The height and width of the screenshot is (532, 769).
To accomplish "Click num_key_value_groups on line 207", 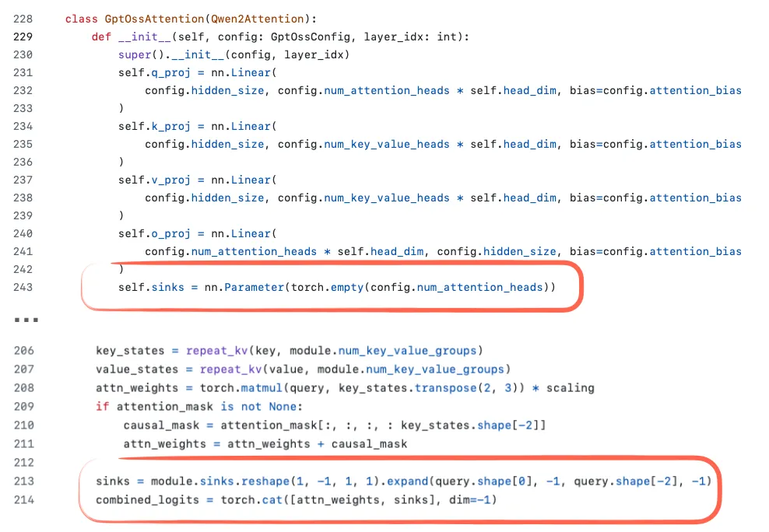I will point(435,369).
